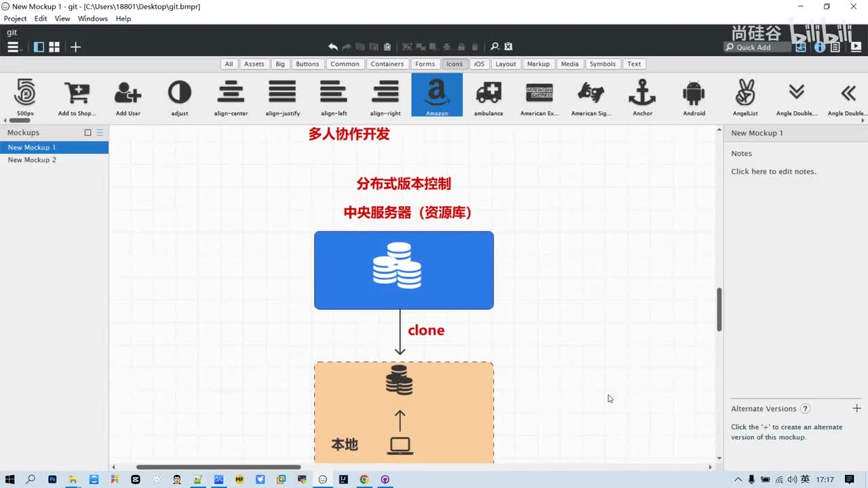Select the Assets library category
The width and height of the screenshot is (868, 488).
pyautogui.click(x=254, y=64)
